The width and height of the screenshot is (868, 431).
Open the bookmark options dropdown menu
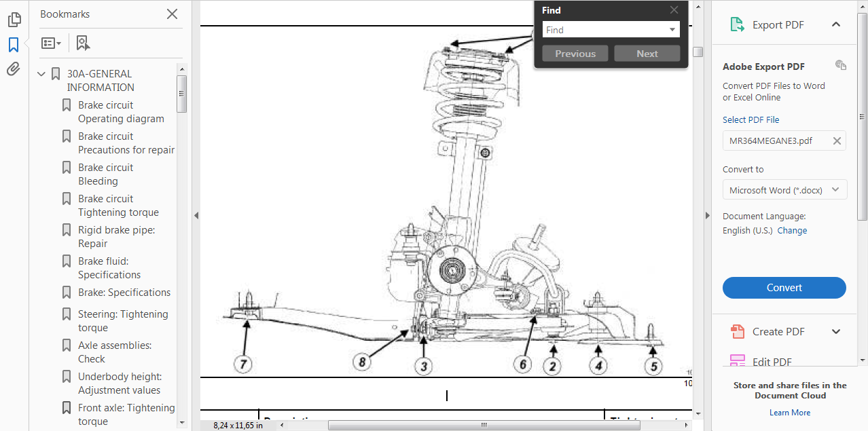click(x=51, y=43)
